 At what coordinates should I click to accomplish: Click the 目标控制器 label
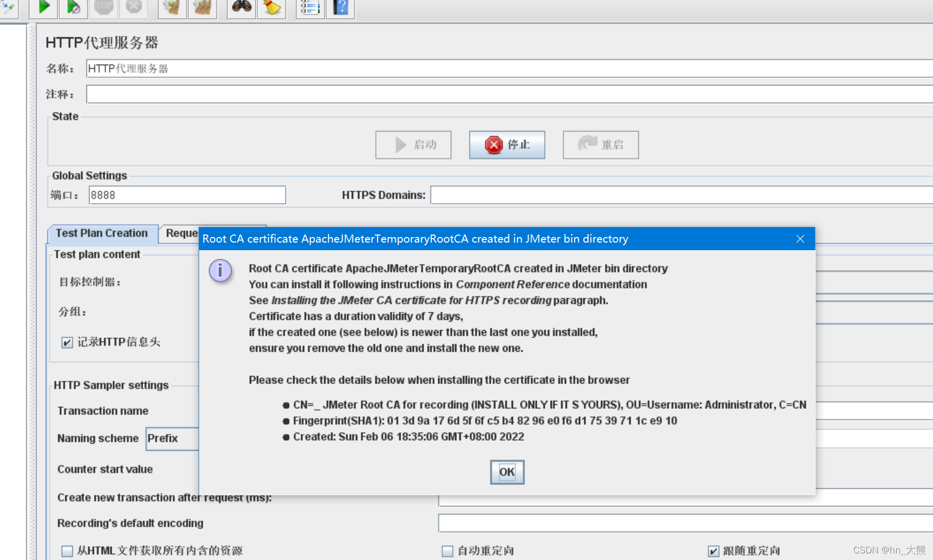click(x=90, y=282)
